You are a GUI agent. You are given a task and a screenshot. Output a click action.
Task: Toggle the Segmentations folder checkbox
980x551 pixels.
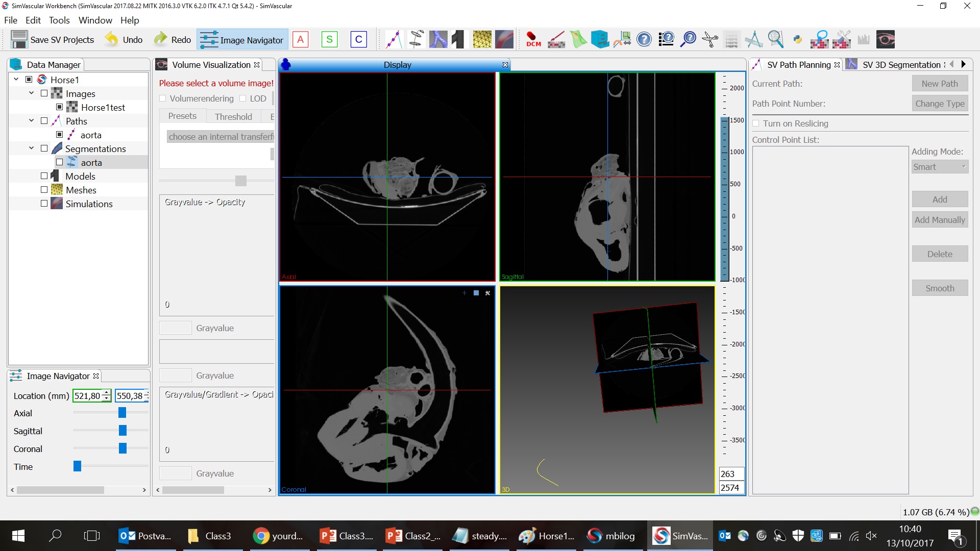point(44,148)
